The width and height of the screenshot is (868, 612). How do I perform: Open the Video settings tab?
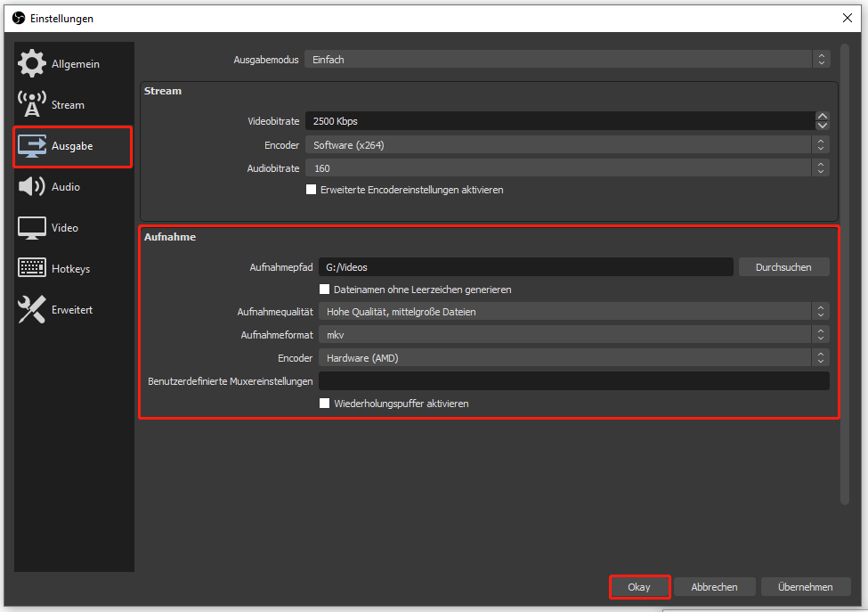coord(74,228)
